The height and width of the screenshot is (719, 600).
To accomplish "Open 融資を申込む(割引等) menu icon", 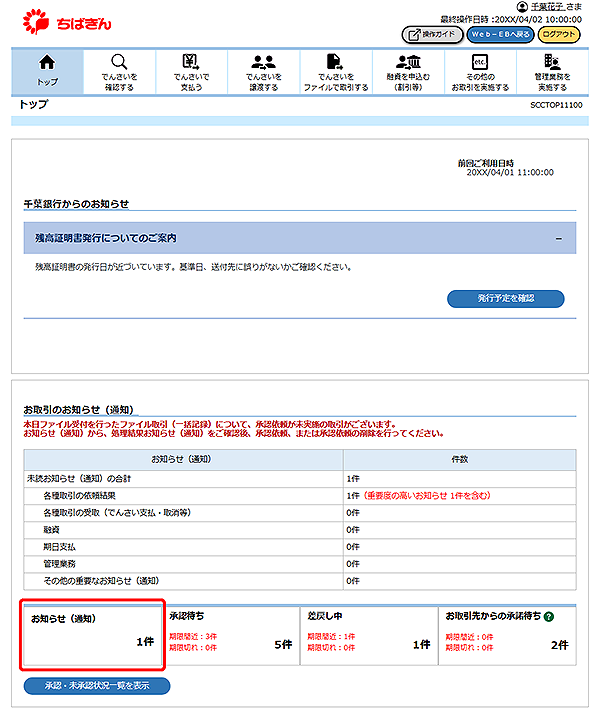I will [x=407, y=62].
